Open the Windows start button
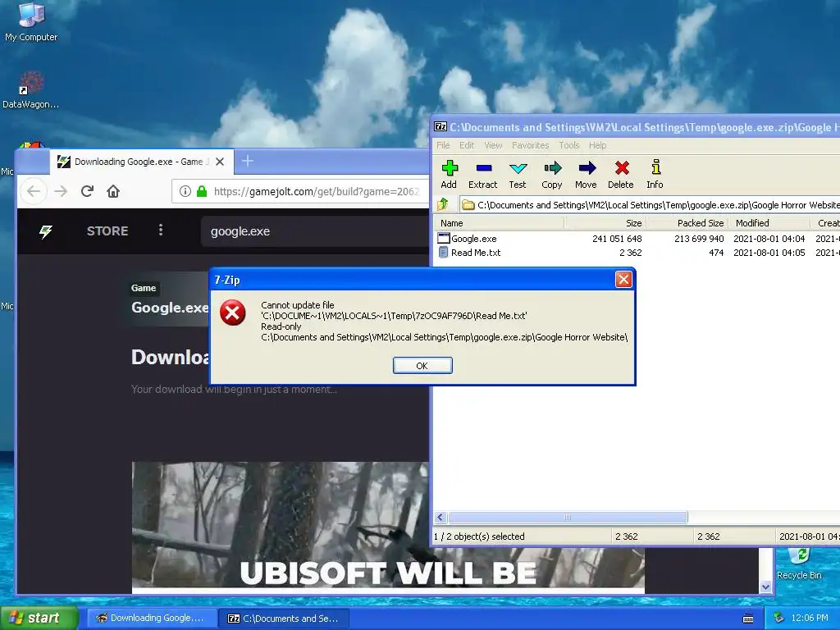 (39, 618)
